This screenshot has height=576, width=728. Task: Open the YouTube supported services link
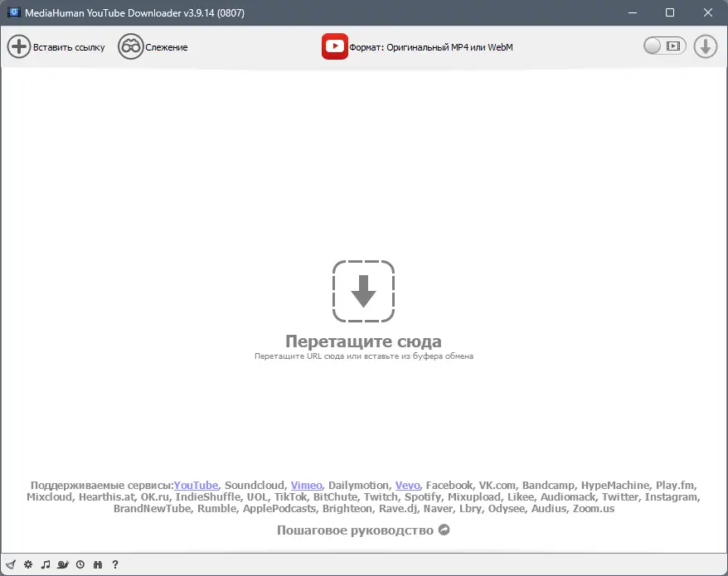197,485
